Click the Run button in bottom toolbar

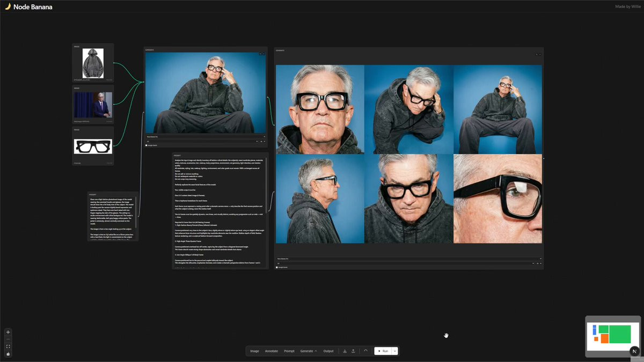[383, 351]
